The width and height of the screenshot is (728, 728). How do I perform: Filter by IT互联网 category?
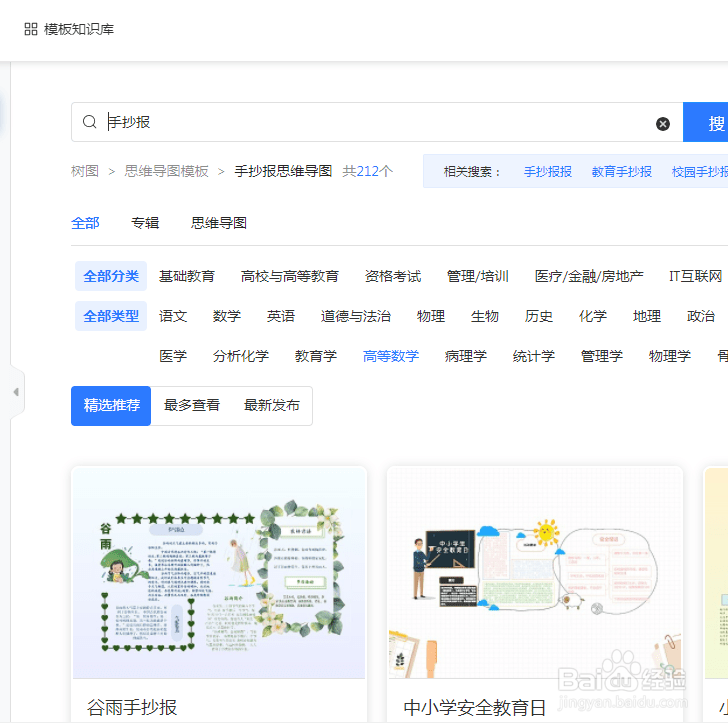tap(696, 276)
